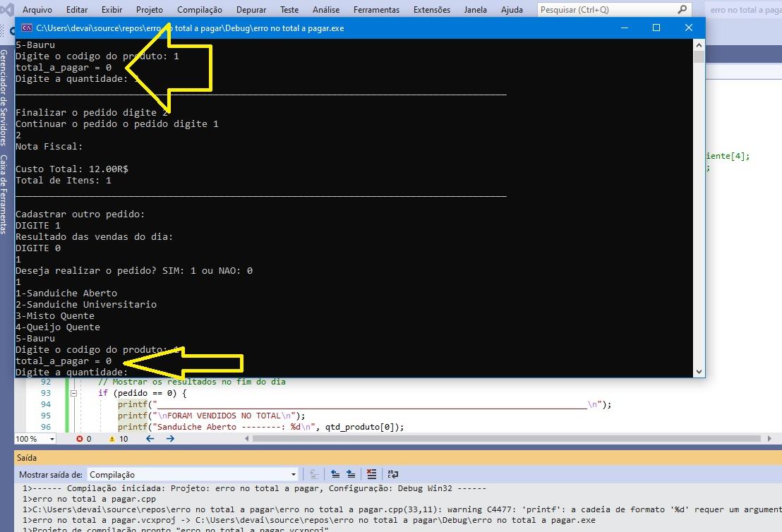Image resolution: width=782 pixels, height=532 pixels.
Task: Click the yellow warnings count indicator
Action: 119,439
